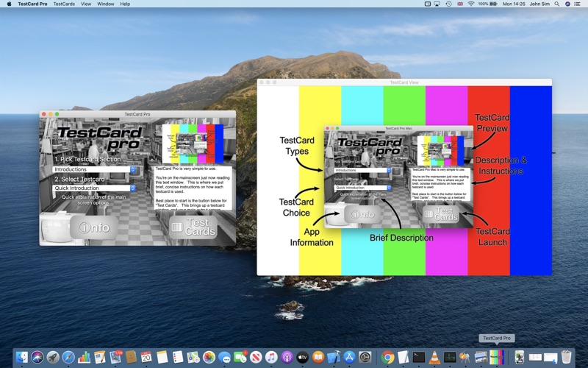
Task: Click the Wi-Fi status icon
Action: [471, 4]
